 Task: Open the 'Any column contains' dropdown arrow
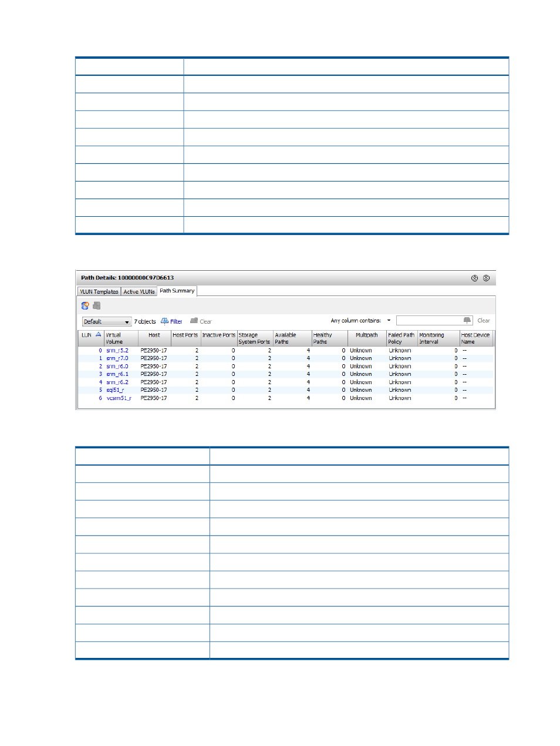click(389, 321)
